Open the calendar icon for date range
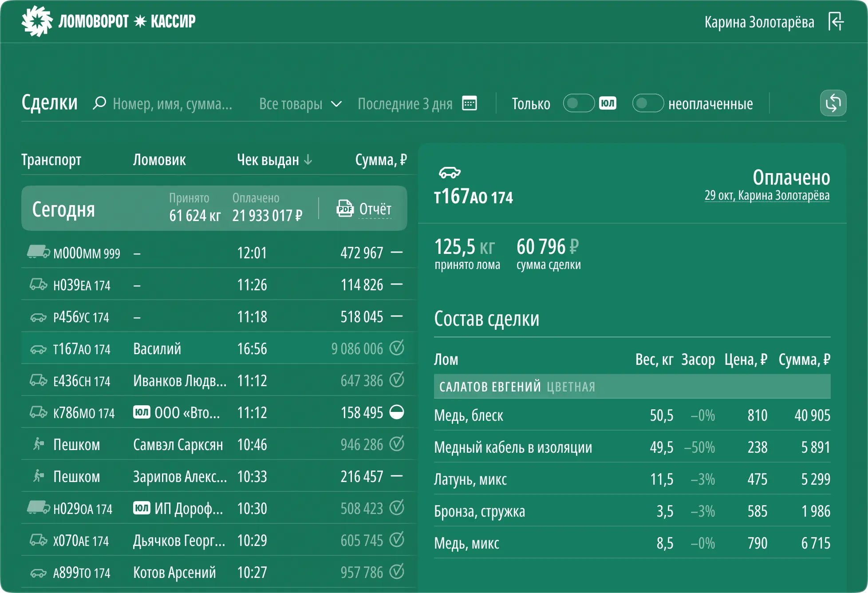Viewport: 868px width, 593px height. (x=469, y=103)
